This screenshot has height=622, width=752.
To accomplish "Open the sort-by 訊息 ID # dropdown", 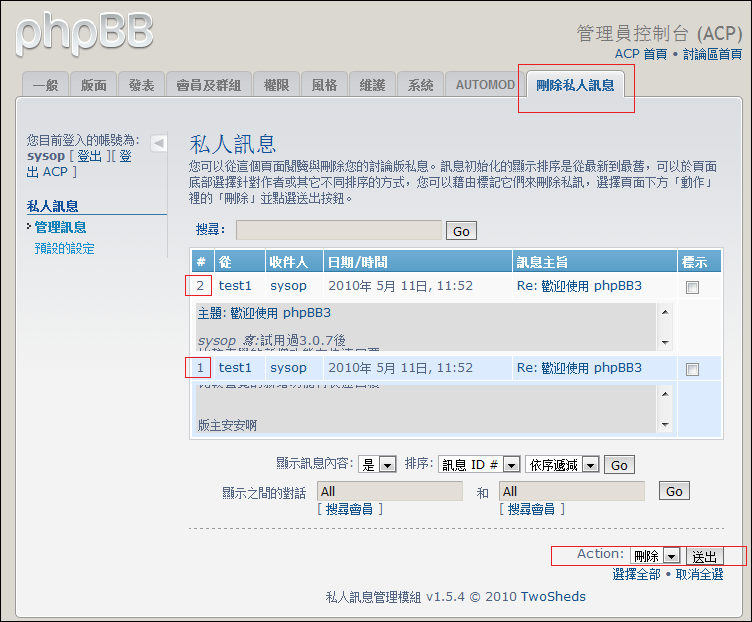I will coord(479,465).
